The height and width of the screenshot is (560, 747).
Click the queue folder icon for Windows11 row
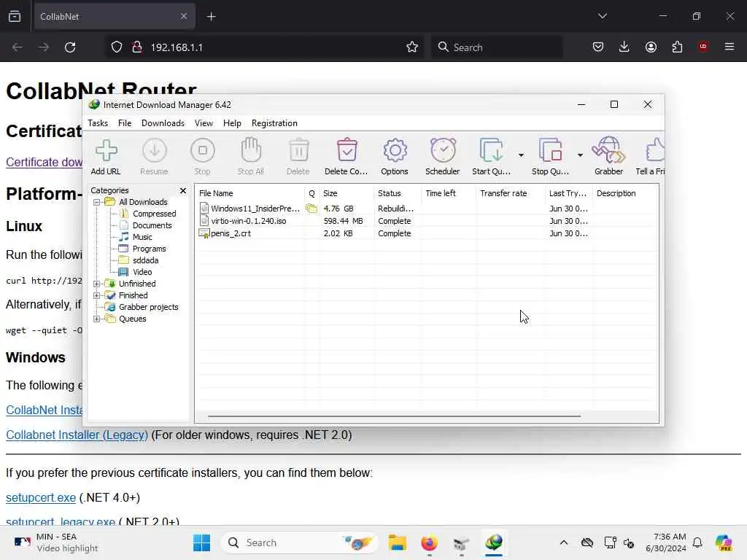click(311, 208)
